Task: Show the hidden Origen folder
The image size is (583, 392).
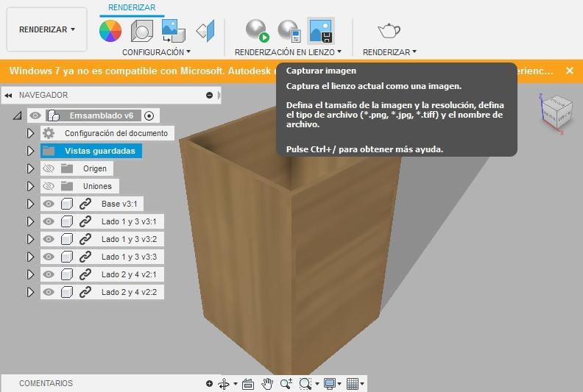Action: pyautogui.click(x=49, y=168)
